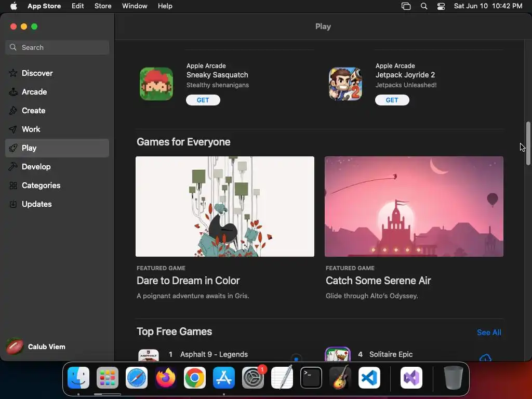Launch Terminal from the dock
The height and width of the screenshot is (399, 532).
click(x=311, y=378)
